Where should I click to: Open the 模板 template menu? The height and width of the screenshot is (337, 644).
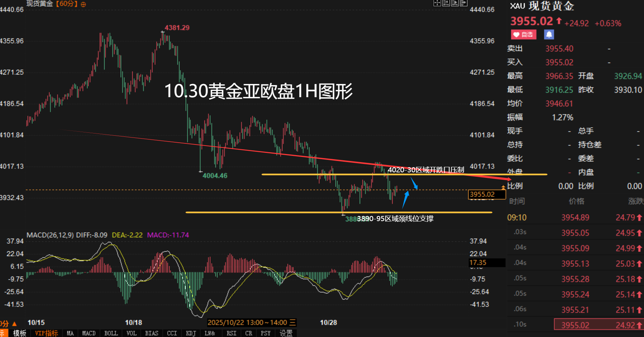tap(20, 333)
